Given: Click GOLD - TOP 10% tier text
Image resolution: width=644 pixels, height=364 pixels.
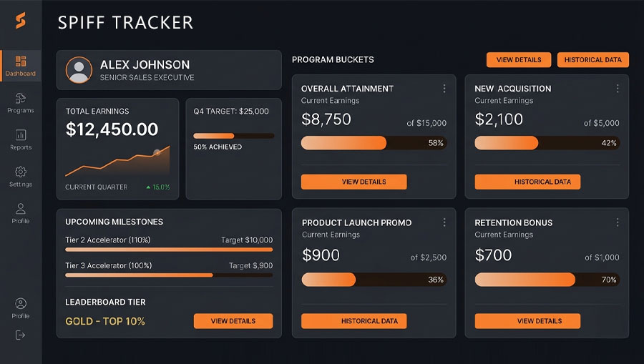Looking at the screenshot, I should 105,321.
